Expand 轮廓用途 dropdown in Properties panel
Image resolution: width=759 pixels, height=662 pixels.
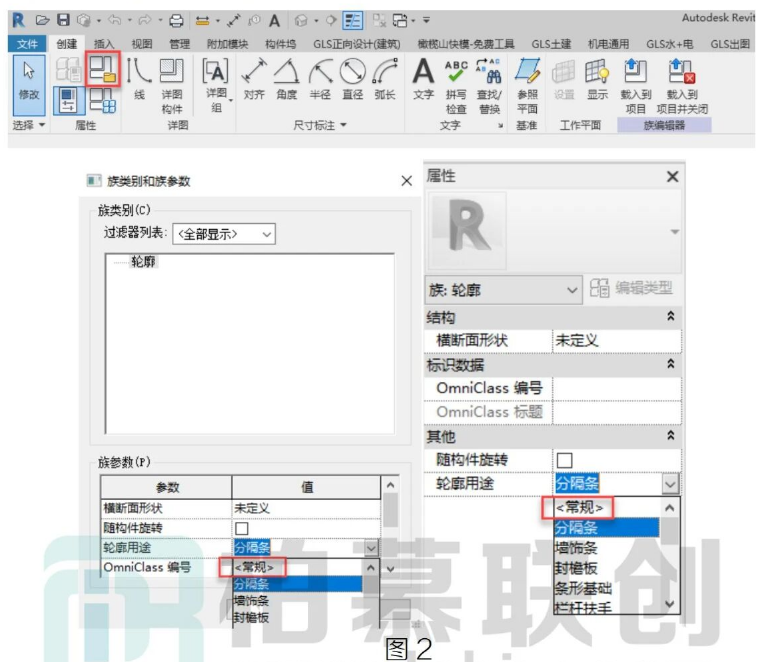[x=670, y=483]
